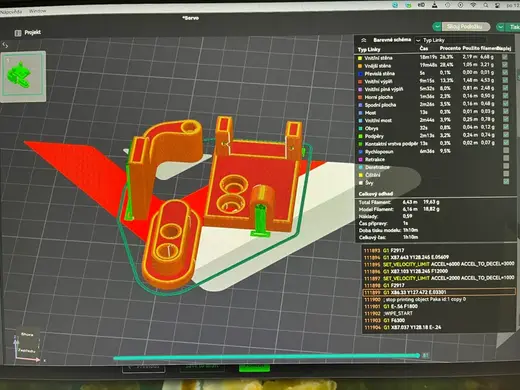Toggle the Švy seams checkbox

click(506, 181)
